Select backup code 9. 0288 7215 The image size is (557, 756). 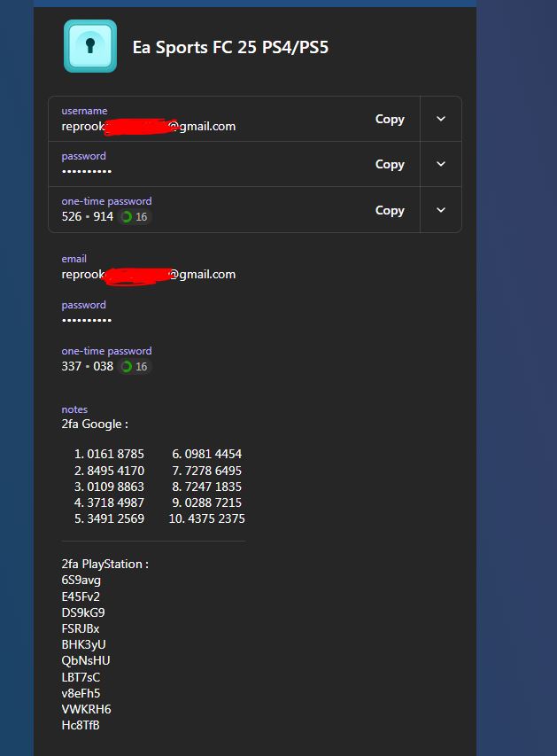click(x=206, y=503)
